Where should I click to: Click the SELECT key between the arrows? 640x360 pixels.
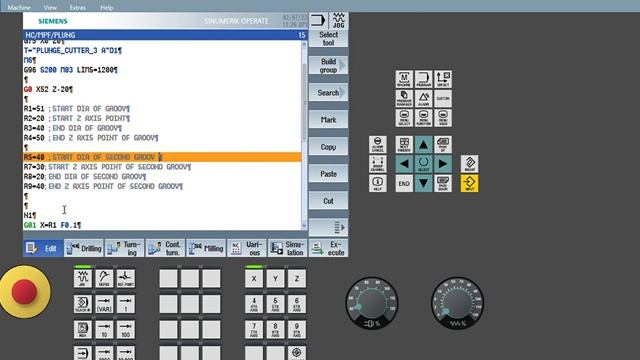[x=423, y=164]
